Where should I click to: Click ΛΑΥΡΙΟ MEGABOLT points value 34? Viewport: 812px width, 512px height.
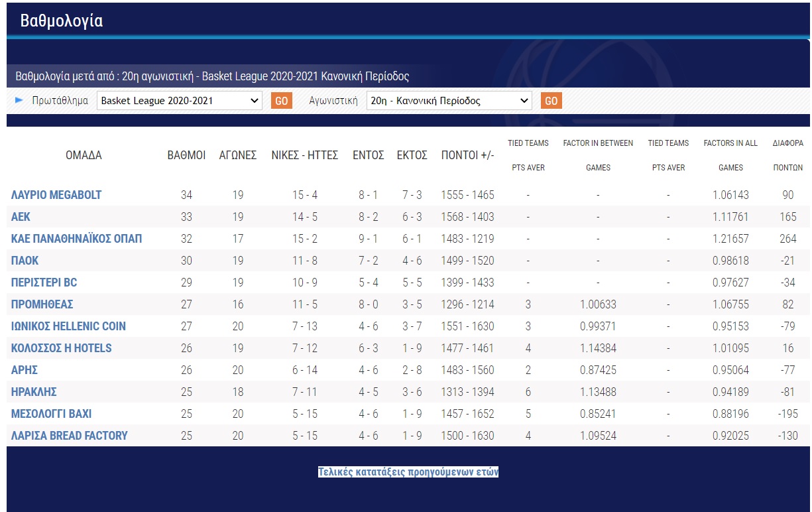(x=186, y=195)
